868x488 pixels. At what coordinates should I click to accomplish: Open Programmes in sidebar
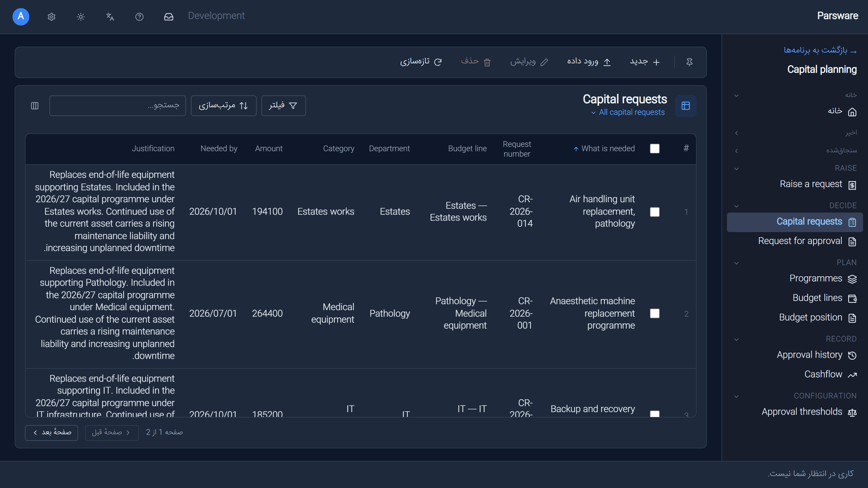(x=795, y=278)
